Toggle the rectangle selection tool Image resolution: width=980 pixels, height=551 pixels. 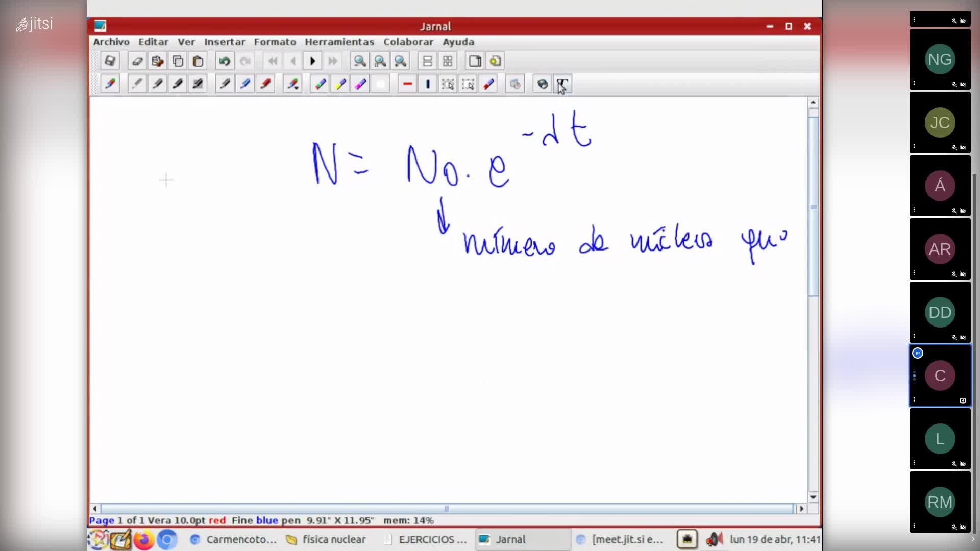[468, 84]
